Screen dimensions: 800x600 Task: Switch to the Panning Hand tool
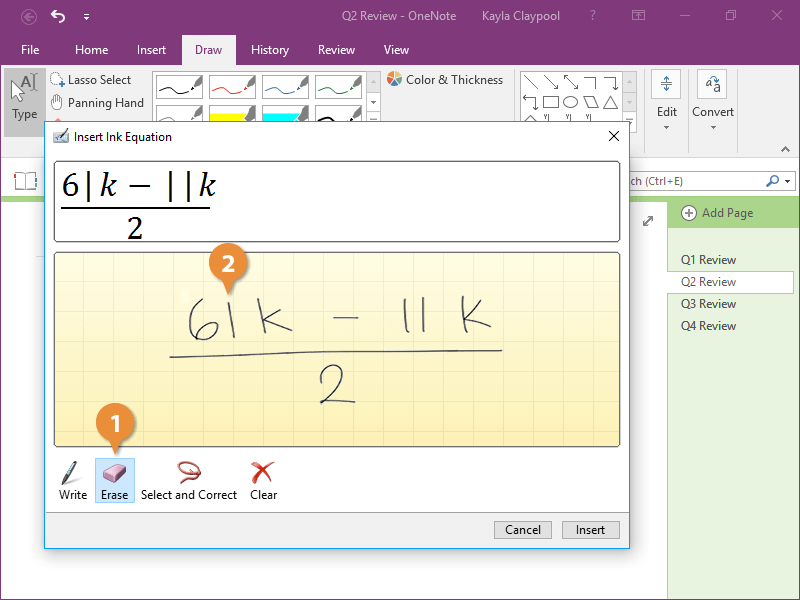(97, 103)
